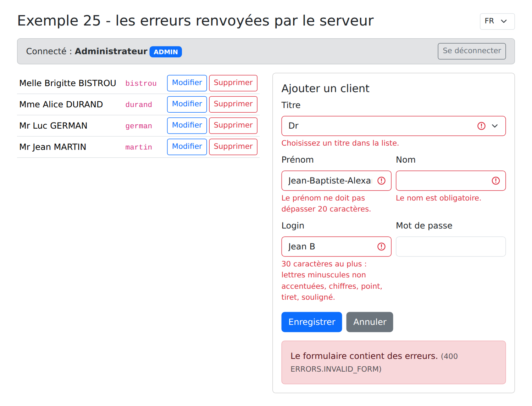Image resolution: width=532 pixels, height=406 pixels.
Task: Select the Login input containing Jean B
Action: (x=336, y=247)
